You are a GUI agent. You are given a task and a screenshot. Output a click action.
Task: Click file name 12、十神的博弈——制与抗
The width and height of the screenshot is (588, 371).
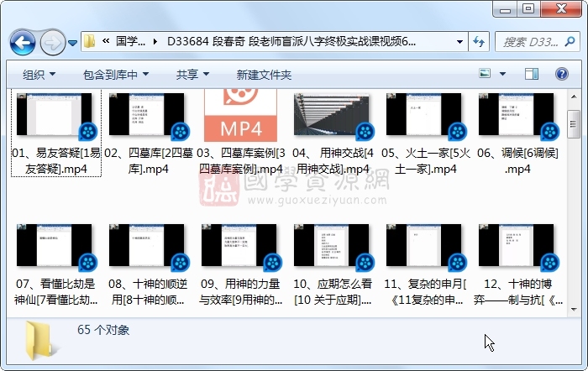[518, 291]
